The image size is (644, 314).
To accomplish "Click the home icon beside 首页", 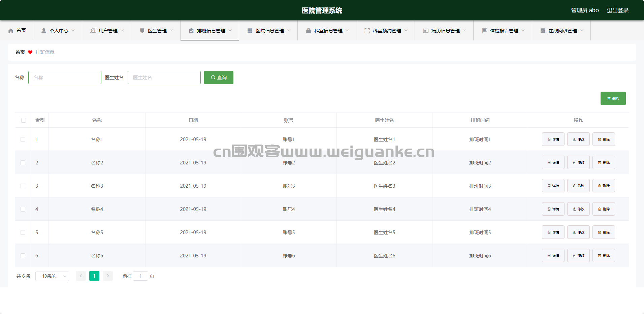I will click(x=11, y=31).
